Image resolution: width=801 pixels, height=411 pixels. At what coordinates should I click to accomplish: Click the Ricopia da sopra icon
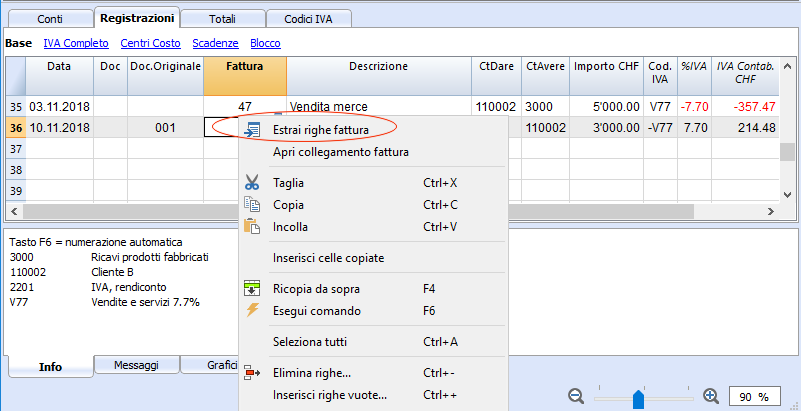point(252,289)
